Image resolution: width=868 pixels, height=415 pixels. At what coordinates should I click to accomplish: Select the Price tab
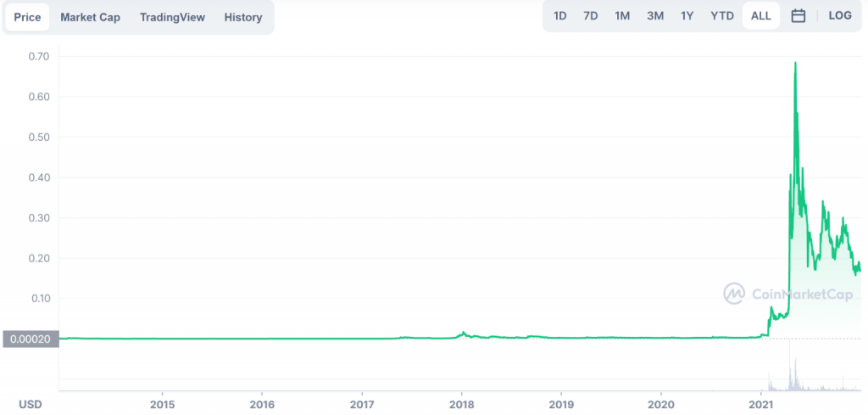tap(27, 17)
